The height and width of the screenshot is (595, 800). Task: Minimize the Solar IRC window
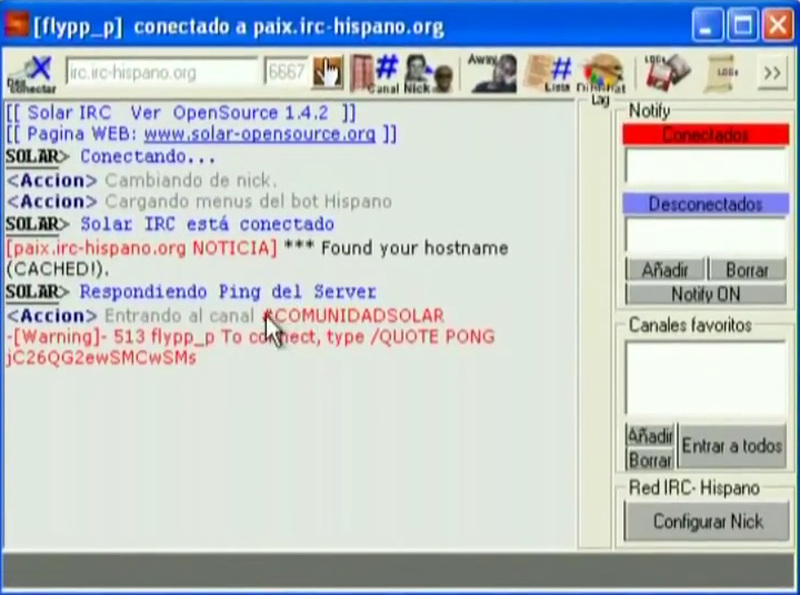pyautogui.click(x=707, y=24)
